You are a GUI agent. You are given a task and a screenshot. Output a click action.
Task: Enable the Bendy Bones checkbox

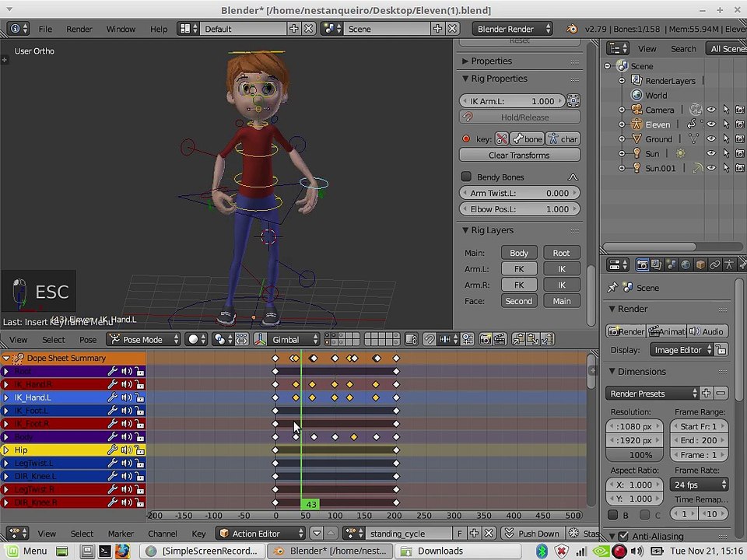click(x=466, y=177)
